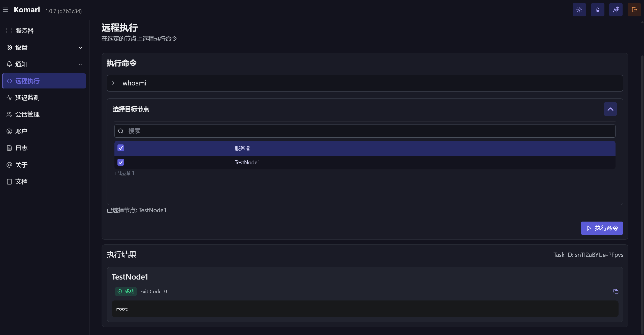Click the logout icon button
This screenshot has width=644, height=335.
tap(634, 10)
